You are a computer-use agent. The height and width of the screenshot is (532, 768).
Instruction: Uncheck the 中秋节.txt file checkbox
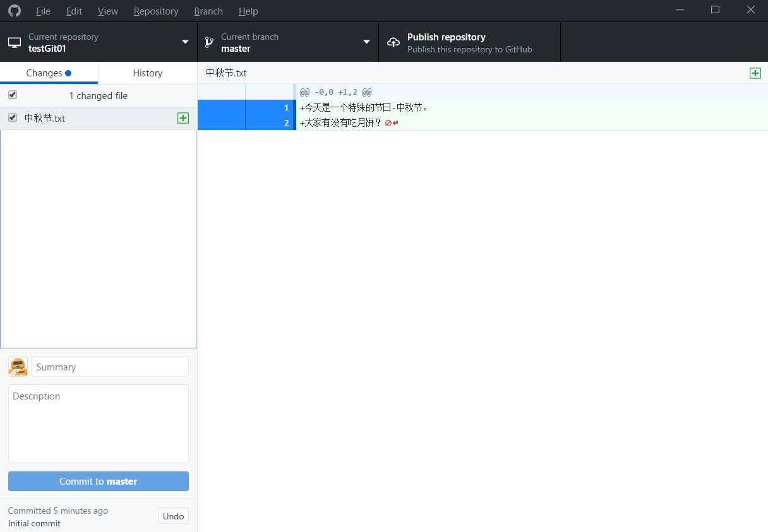click(x=13, y=118)
